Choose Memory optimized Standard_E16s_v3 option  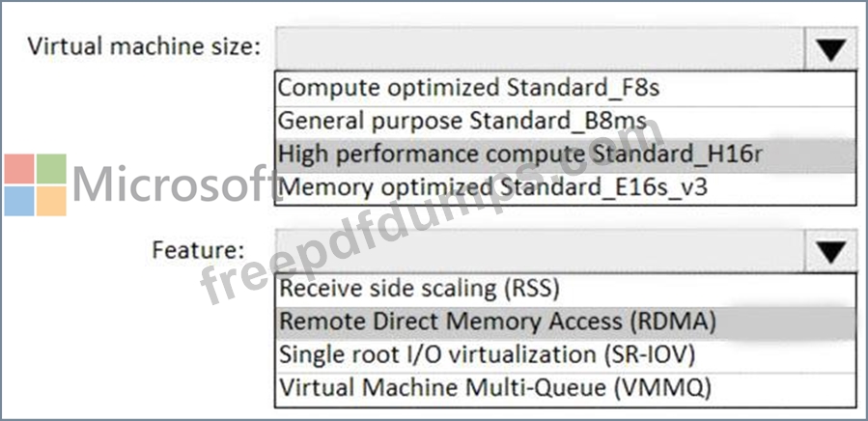point(565,188)
